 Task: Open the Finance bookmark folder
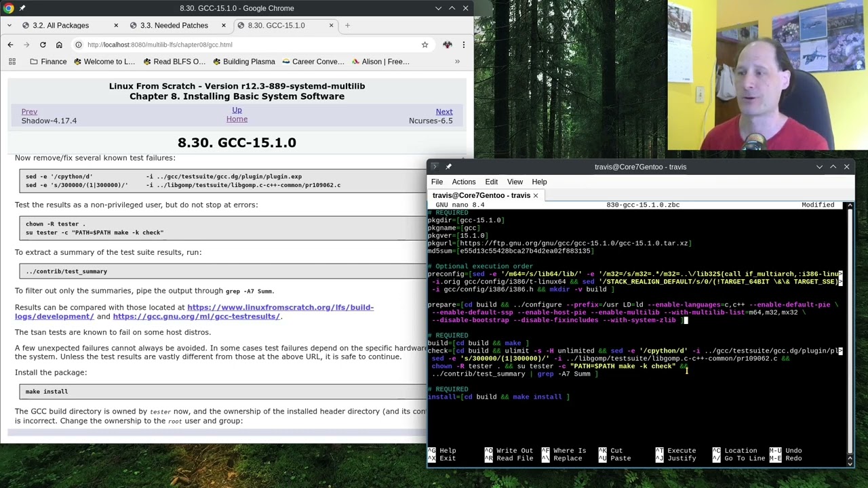[x=47, y=62]
